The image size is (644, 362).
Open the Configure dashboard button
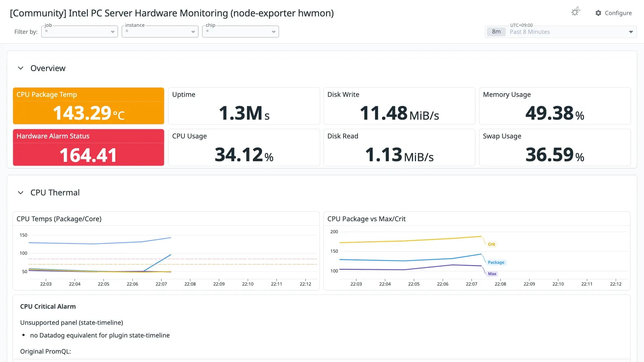pos(613,13)
